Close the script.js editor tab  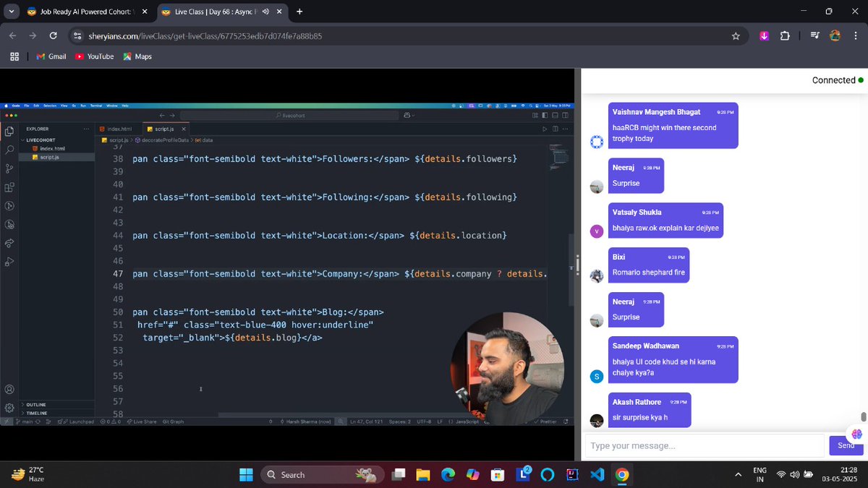(x=184, y=129)
